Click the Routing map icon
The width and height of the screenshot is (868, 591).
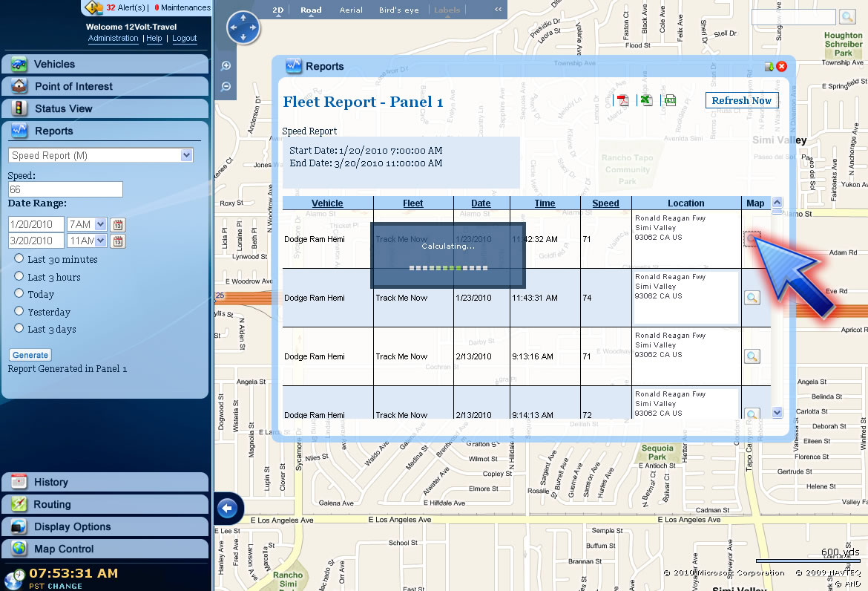[x=19, y=504]
